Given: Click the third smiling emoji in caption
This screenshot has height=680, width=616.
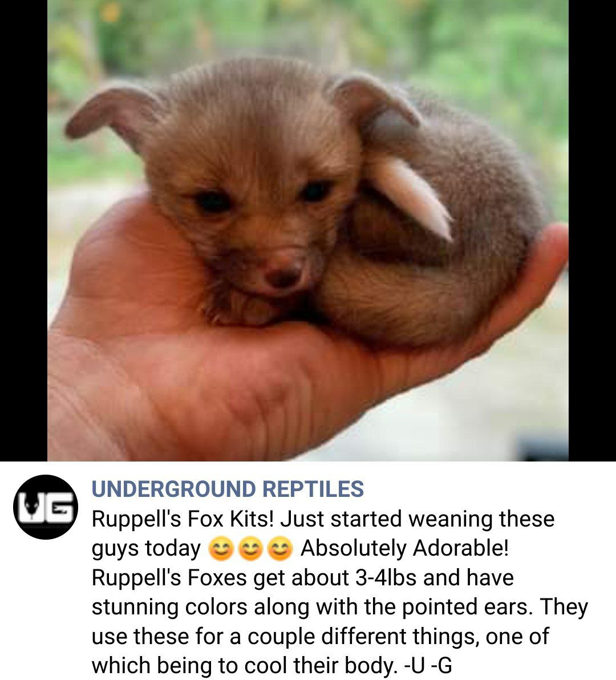Looking at the screenshot, I should pyautogui.click(x=281, y=549).
